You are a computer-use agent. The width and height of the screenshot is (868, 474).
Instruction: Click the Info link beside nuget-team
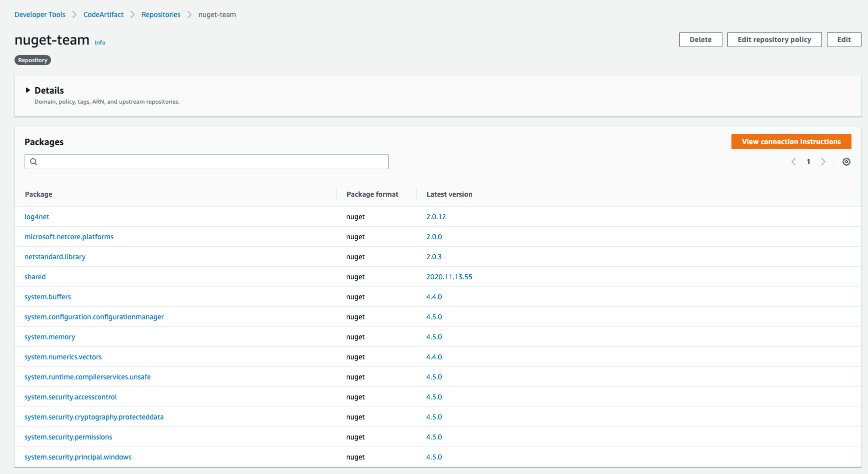[100, 43]
